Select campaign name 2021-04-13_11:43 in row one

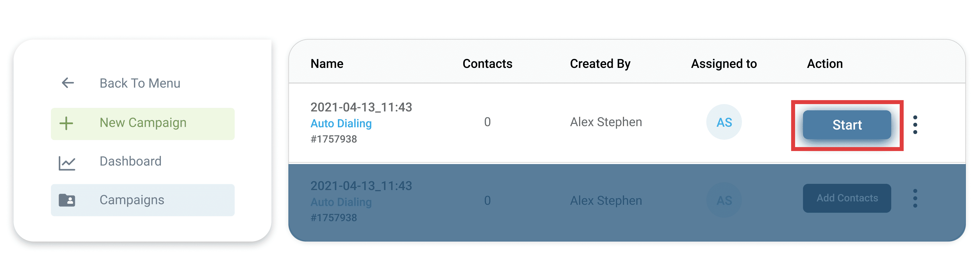click(361, 107)
